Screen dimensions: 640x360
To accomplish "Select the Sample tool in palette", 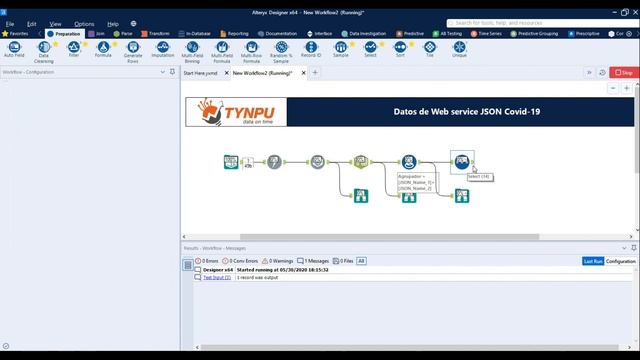I will coord(340,49).
